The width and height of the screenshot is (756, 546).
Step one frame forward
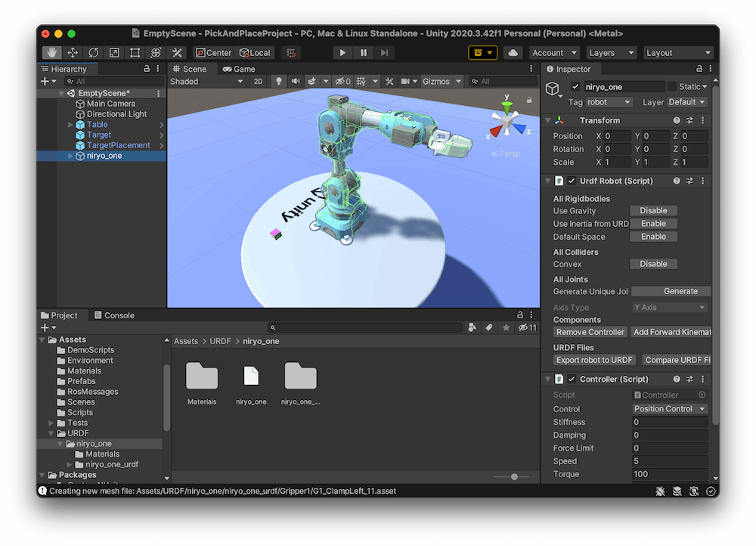[x=384, y=53]
